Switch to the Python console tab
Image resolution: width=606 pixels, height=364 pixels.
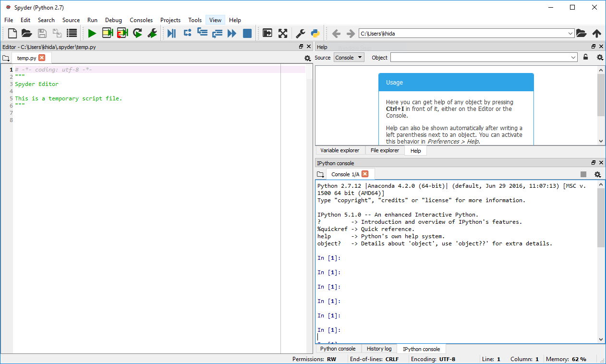click(x=338, y=349)
